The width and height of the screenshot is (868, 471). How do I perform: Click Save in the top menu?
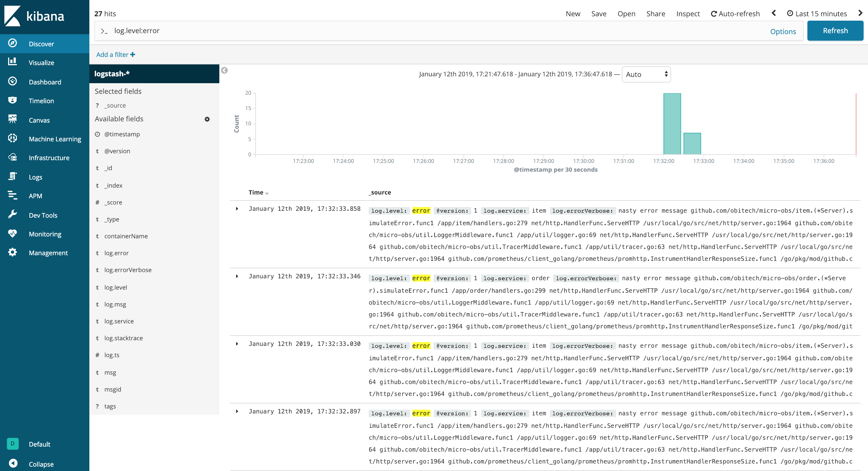click(598, 13)
